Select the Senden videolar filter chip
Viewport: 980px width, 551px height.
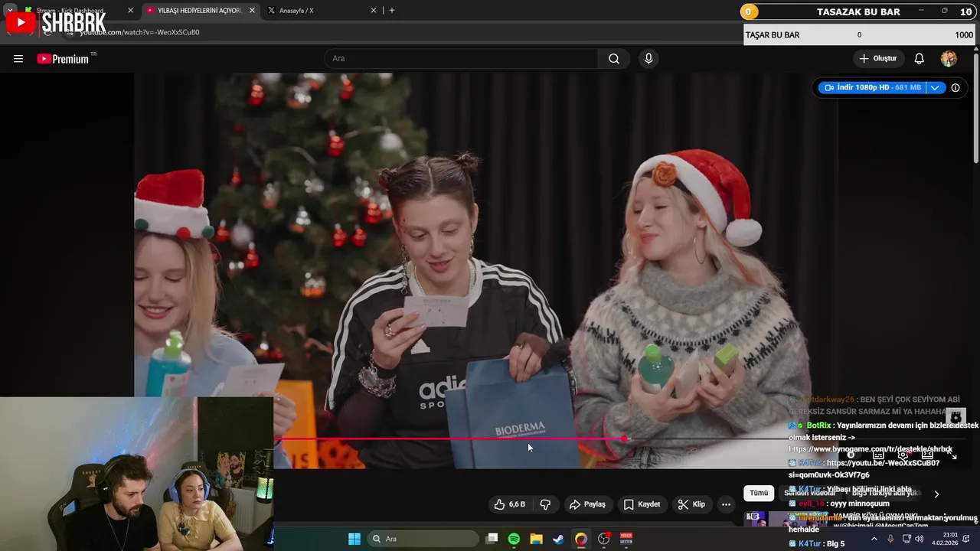(809, 494)
